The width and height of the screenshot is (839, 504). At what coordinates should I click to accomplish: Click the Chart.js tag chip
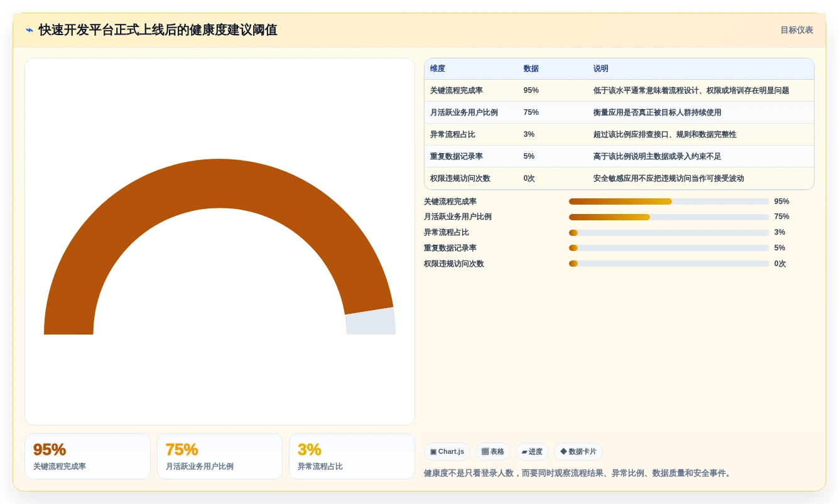pyautogui.click(x=447, y=452)
